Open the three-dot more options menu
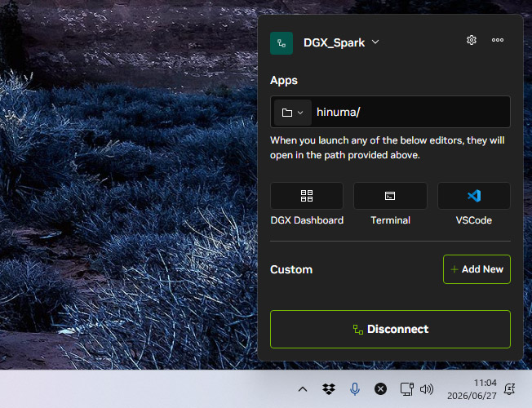Viewport: 532px width, 408px height. tap(498, 40)
